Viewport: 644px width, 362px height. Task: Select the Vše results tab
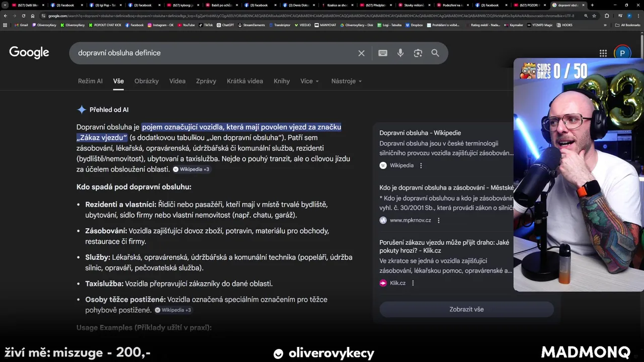tap(118, 81)
